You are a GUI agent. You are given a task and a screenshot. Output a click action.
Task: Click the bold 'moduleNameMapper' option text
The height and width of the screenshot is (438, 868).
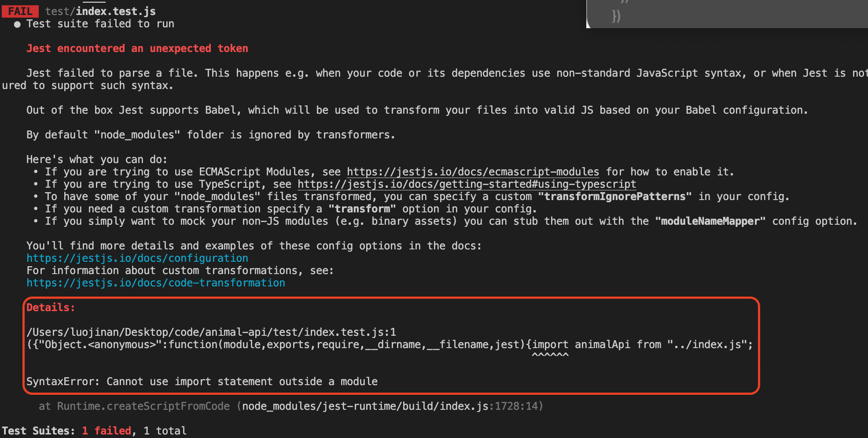coord(710,221)
